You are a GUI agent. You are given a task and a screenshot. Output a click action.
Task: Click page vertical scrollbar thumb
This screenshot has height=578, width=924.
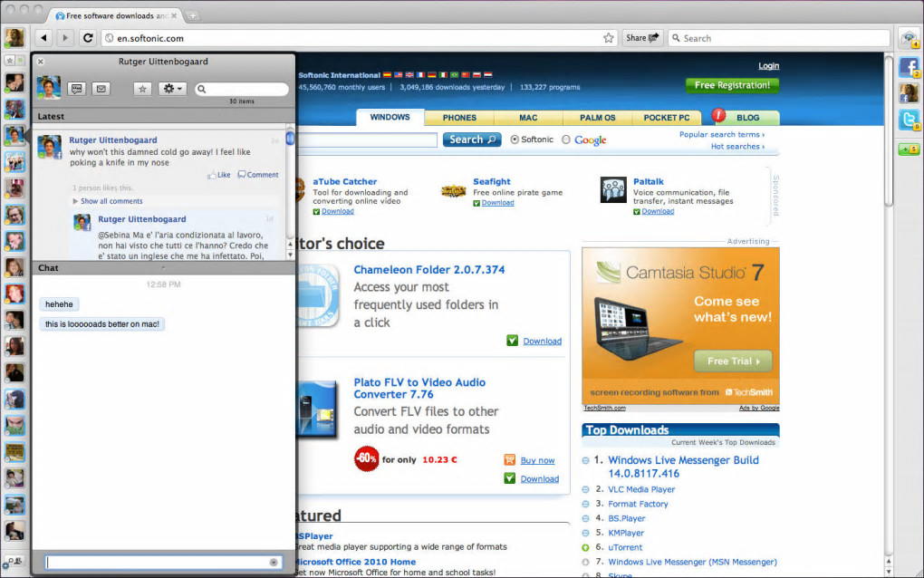point(889,130)
